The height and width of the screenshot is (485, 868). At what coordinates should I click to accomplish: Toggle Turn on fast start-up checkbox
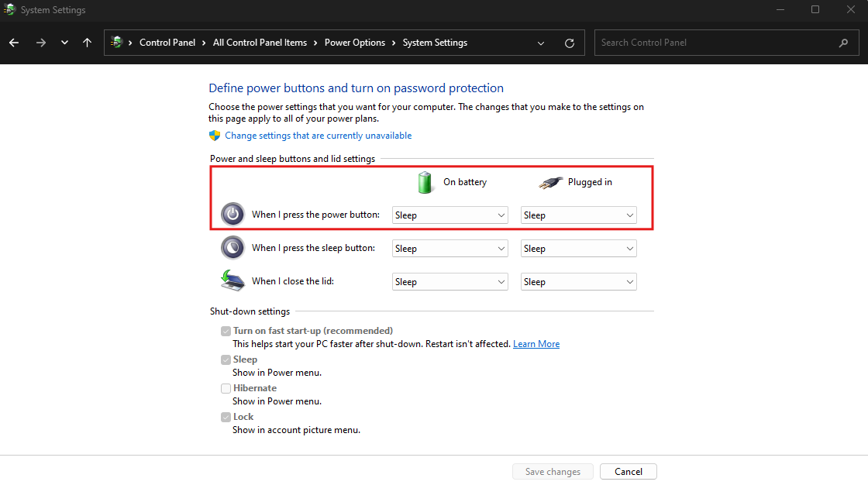tap(226, 331)
